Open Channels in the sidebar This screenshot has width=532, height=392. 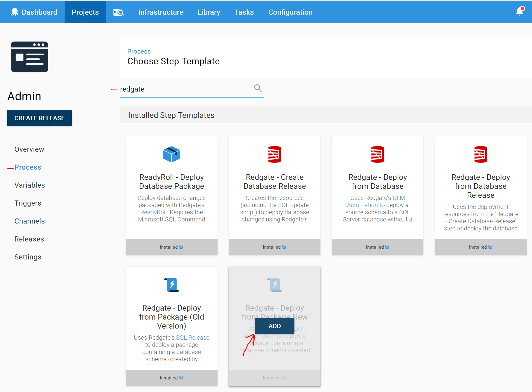(x=30, y=221)
